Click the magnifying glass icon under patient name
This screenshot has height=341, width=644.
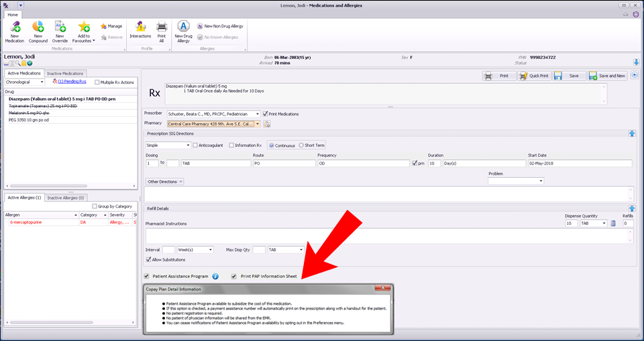17,63
